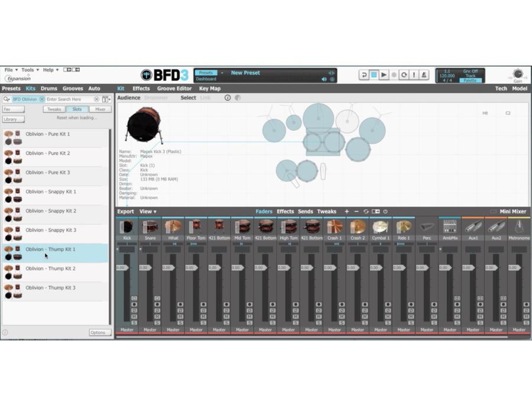532x406 pixels.
Task: Click the info icon beside Select
Action: pos(228,98)
